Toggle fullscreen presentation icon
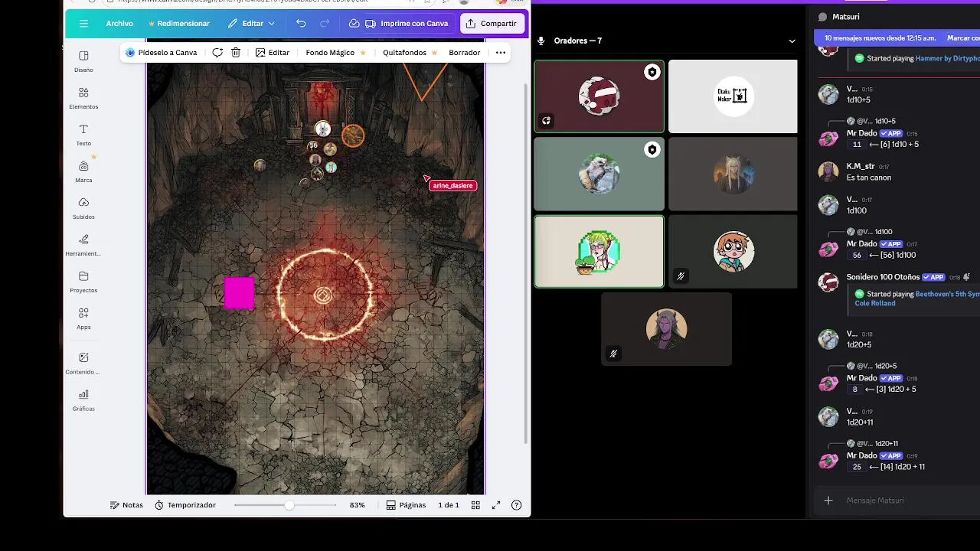This screenshot has height=551, width=980. point(496,505)
